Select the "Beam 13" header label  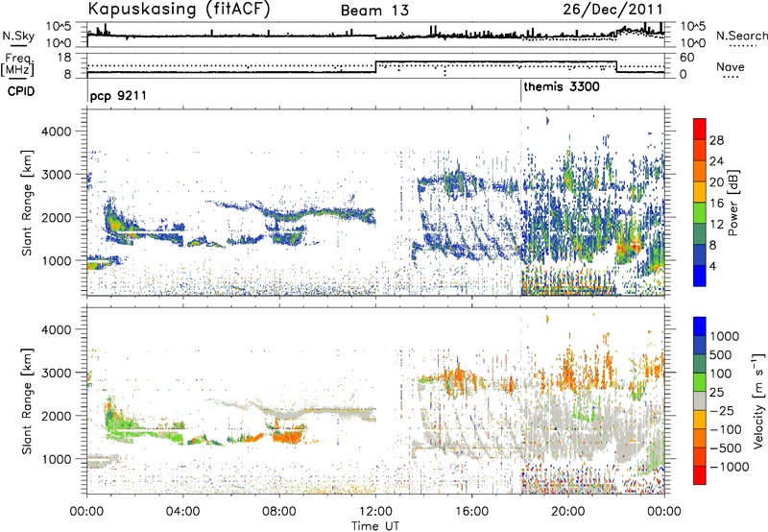click(374, 11)
